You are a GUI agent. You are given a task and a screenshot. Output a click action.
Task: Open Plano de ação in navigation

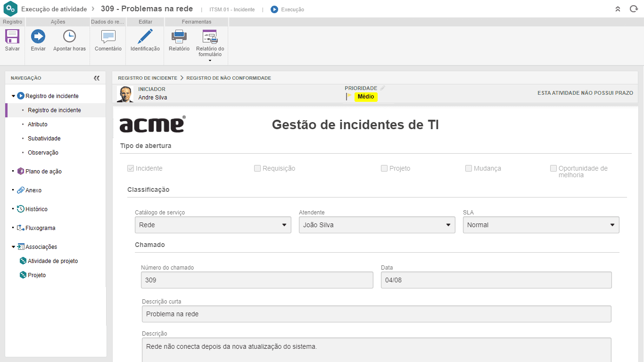pyautogui.click(x=43, y=171)
